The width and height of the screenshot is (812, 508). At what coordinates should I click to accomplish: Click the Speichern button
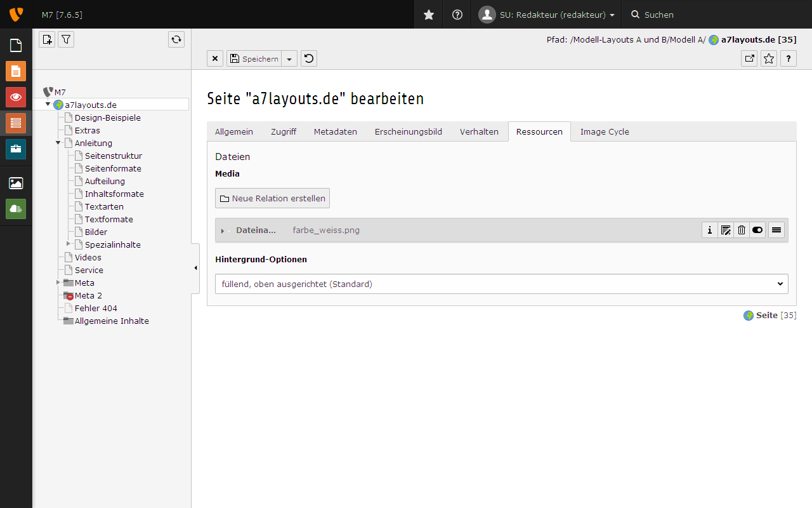(254, 58)
